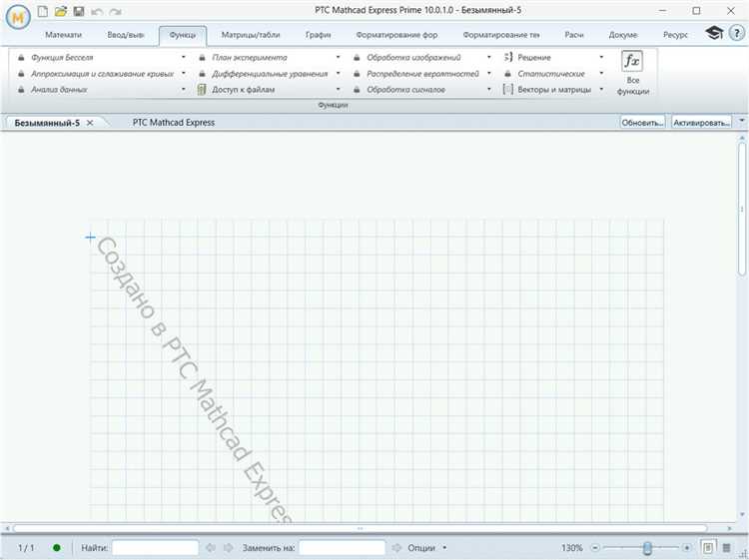Expand Аппроксимация и сглаживание кривых dropdown
The height and width of the screenshot is (560, 749).
point(184,74)
